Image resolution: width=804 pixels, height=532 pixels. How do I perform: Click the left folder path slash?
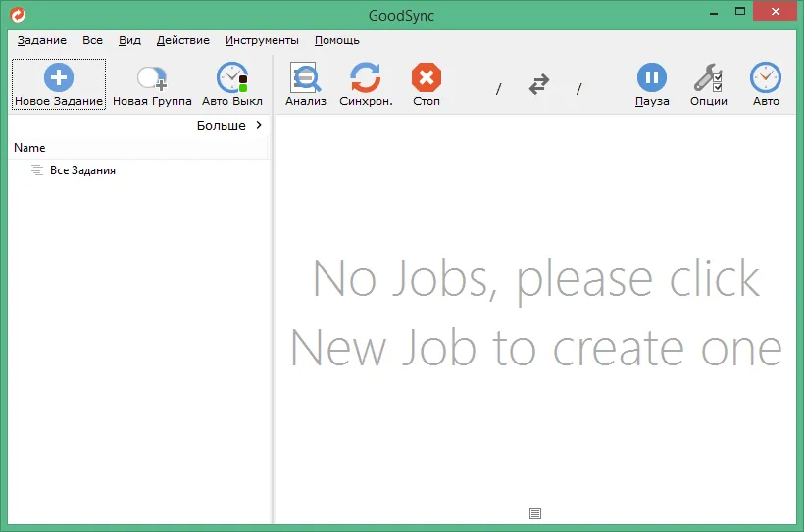[x=498, y=89]
